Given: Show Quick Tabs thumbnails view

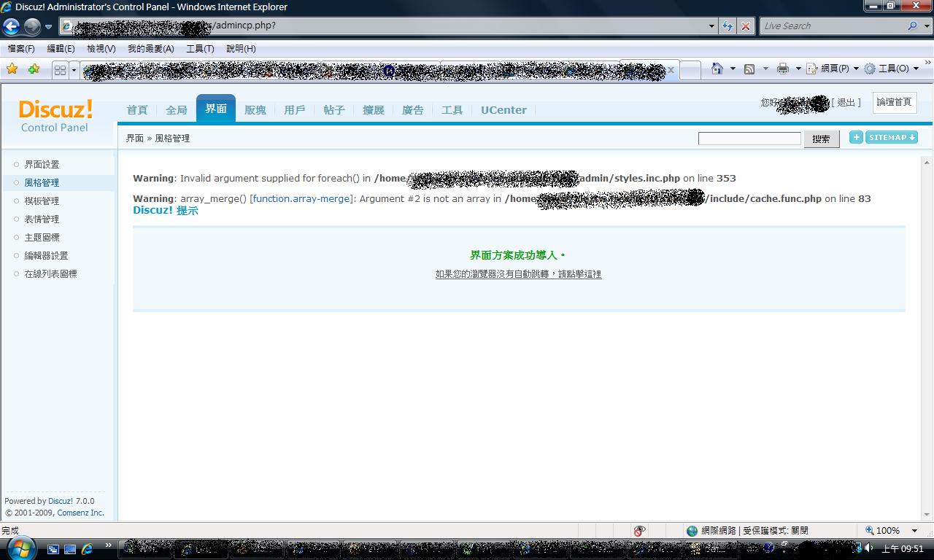Looking at the screenshot, I should point(60,70).
